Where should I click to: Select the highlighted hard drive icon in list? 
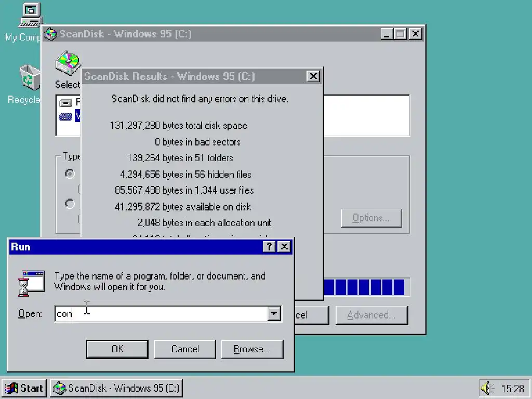(65, 116)
